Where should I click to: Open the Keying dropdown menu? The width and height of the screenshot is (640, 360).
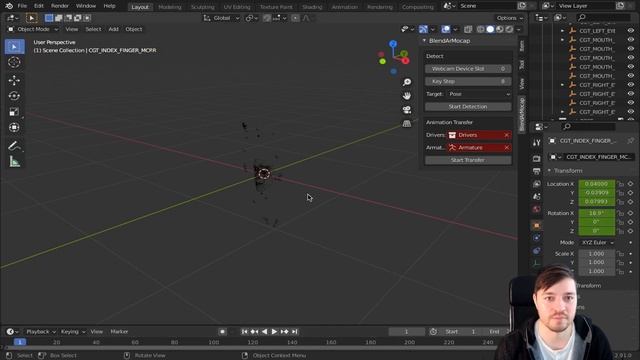(73, 332)
